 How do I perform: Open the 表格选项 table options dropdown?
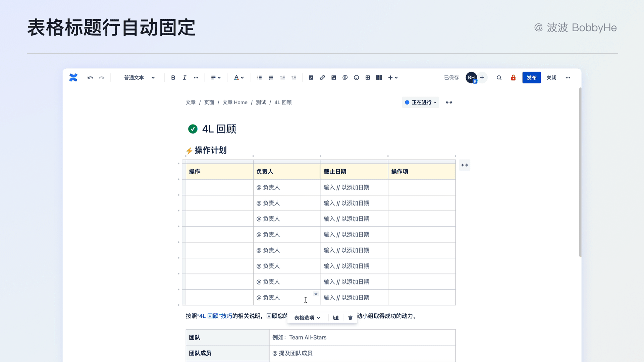(x=307, y=318)
